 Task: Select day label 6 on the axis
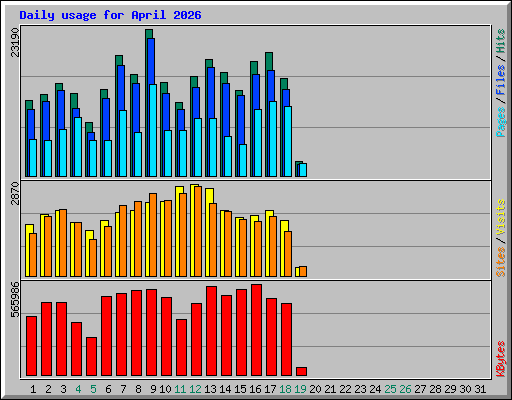pyautogui.click(x=108, y=389)
